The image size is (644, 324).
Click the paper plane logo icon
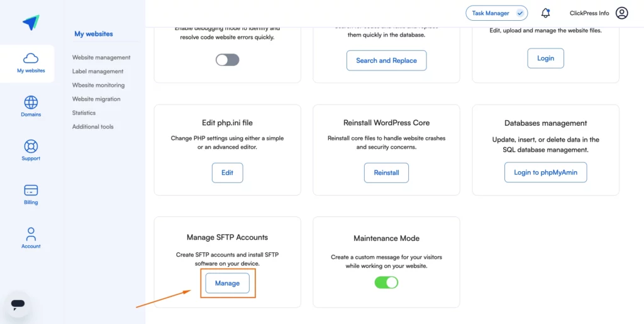pyautogui.click(x=31, y=22)
